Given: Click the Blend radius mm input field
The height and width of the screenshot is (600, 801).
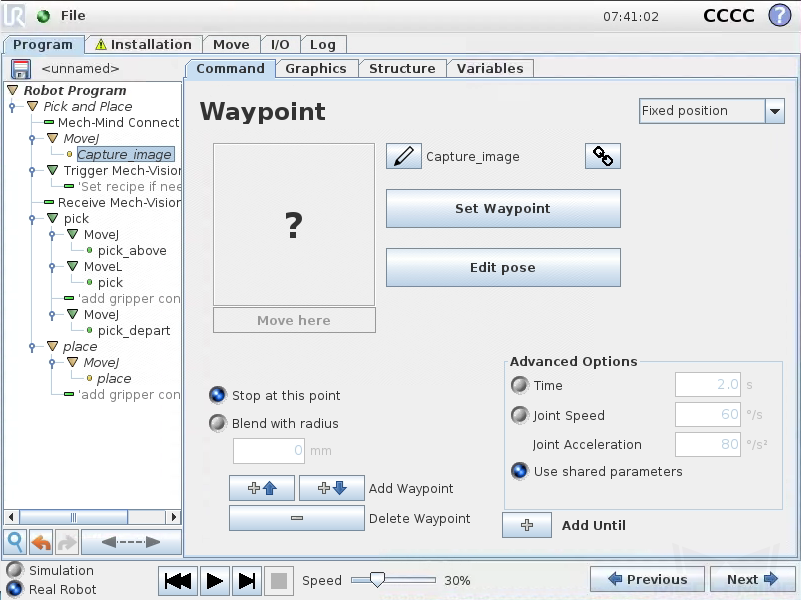Looking at the screenshot, I should point(269,451).
